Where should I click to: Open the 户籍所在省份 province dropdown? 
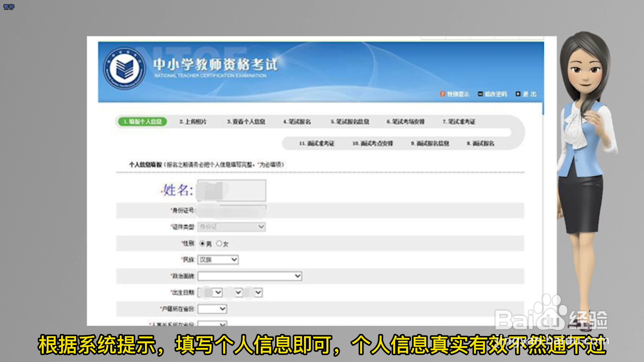212,309
